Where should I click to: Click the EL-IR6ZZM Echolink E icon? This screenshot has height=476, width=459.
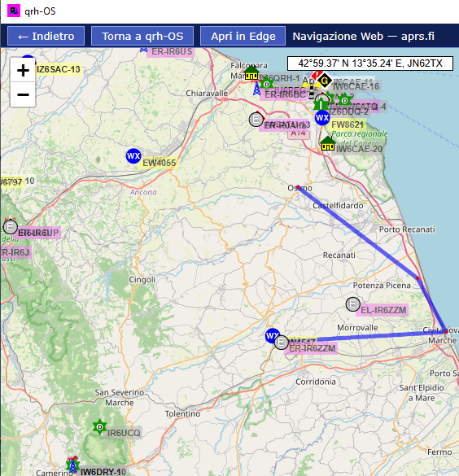352,304
